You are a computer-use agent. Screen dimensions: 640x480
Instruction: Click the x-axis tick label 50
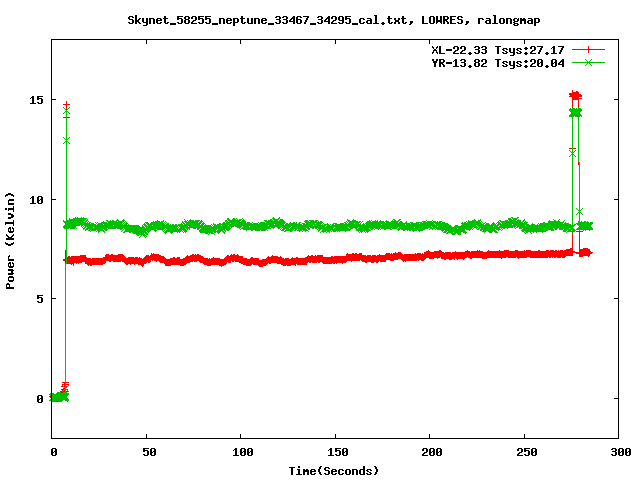(149, 452)
